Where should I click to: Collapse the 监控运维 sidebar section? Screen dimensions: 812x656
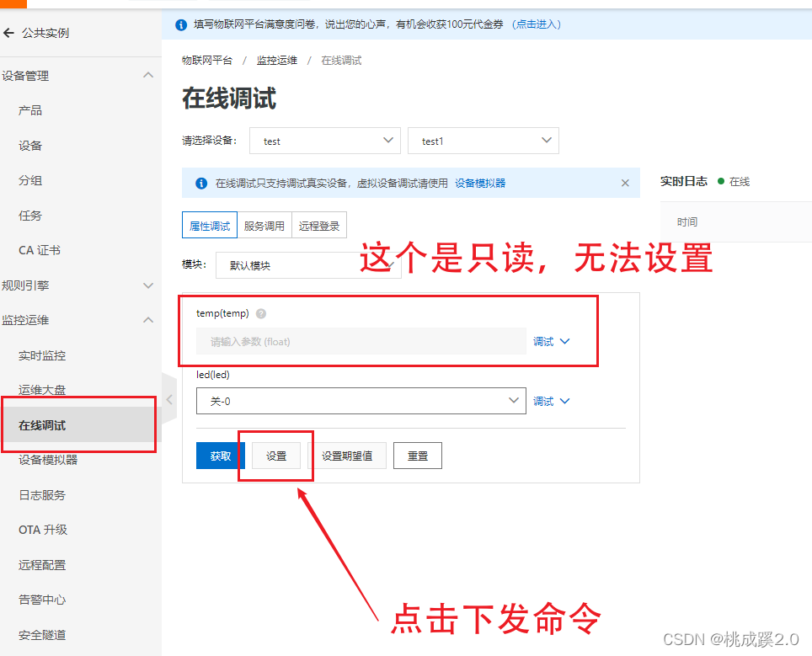(x=148, y=320)
